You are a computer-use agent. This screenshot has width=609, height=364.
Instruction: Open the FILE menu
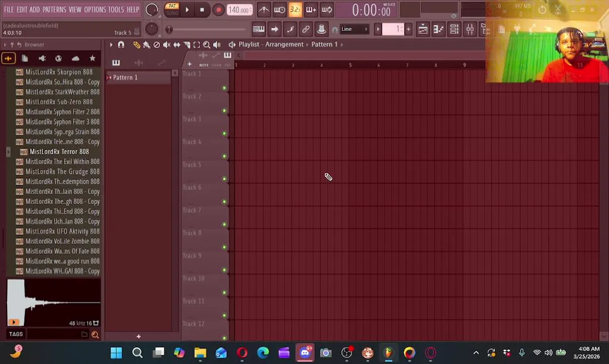(9, 10)
